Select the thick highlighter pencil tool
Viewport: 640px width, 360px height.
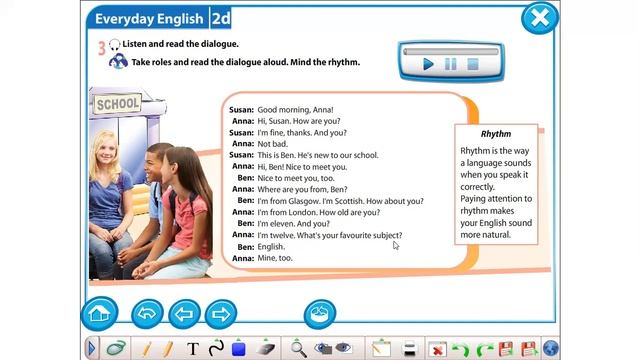[167, 349]
